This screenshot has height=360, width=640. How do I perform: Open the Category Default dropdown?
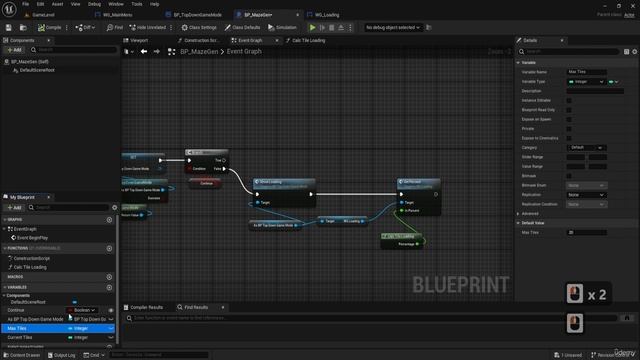pyautogui.click(x=586, y=147)
